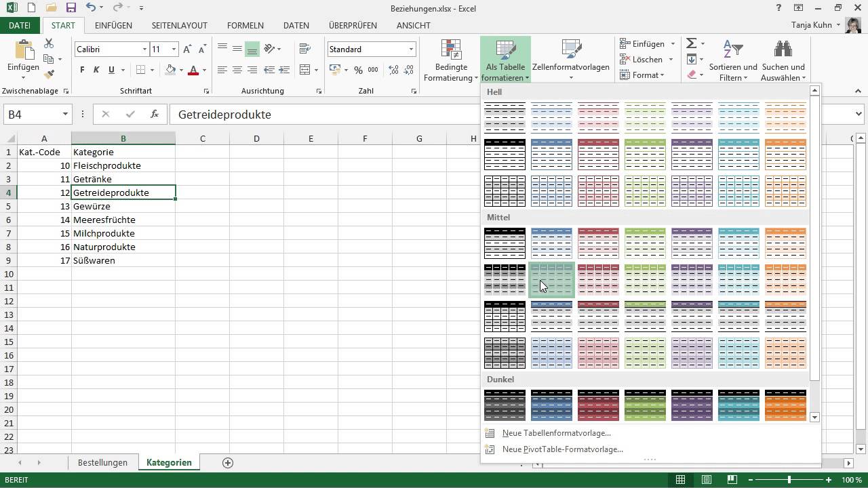Add a new sheet with plus button
This screenshot has height=488, width=868.
pos(228,462)
